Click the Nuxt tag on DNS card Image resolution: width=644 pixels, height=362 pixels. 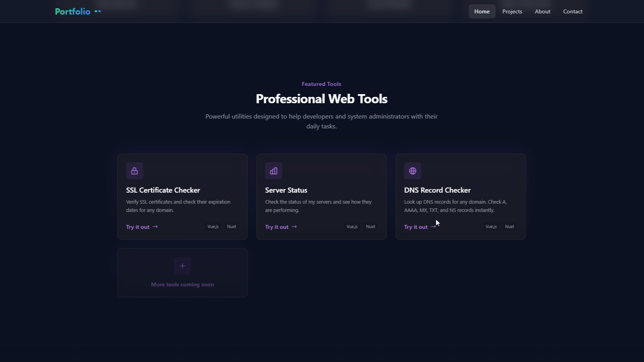coord(510,226)
